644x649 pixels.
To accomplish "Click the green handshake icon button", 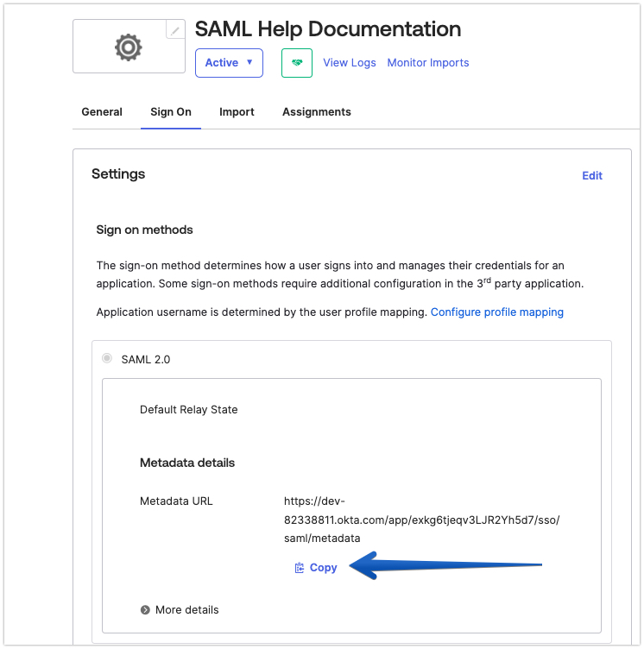I will (x=297, y=63).
